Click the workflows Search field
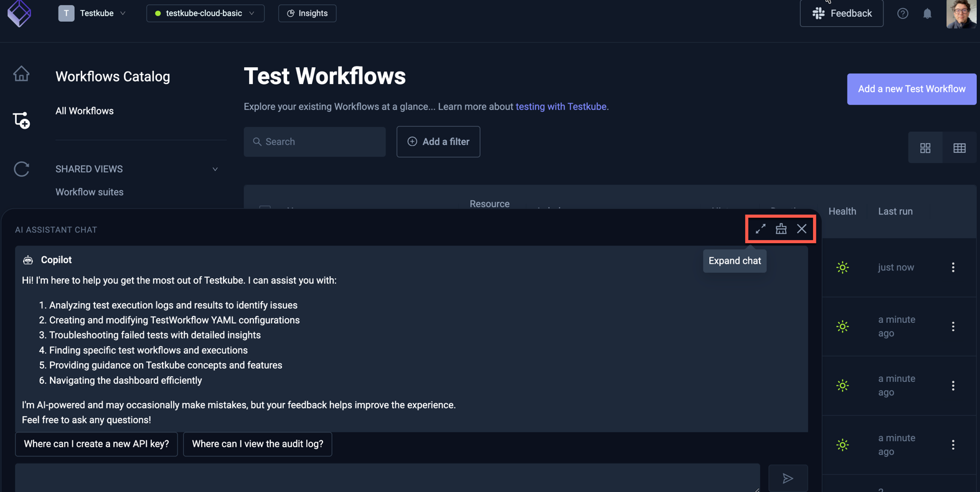The image size is (980, 492). (x=314, y=142)
